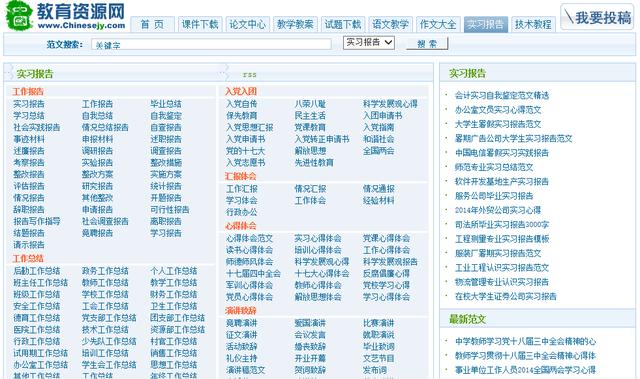Open 入党自传 link

[242, 104]
